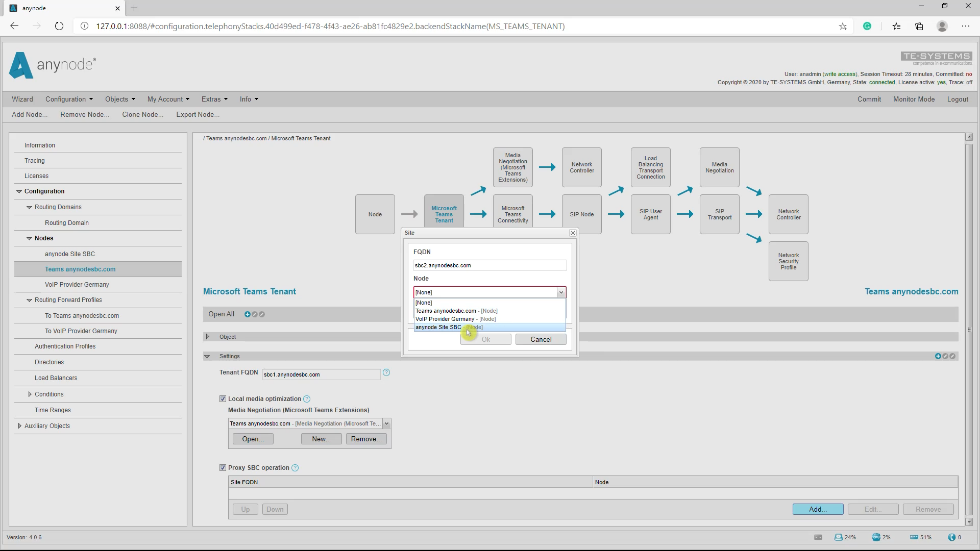
Task: Open help for Local media optimization
Action: coord(307,399)
